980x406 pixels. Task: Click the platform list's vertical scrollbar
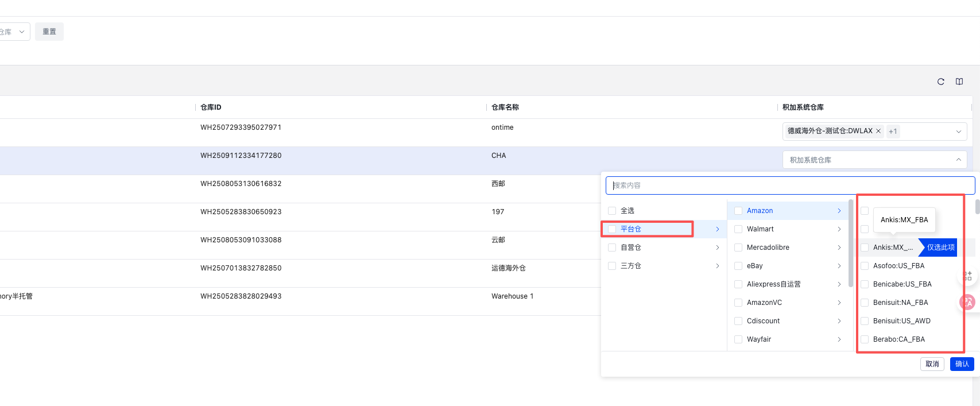(x=850, y=241)
